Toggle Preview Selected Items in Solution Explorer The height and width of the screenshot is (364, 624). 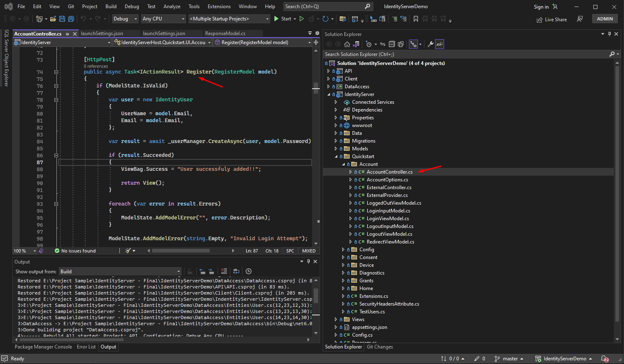440,44
